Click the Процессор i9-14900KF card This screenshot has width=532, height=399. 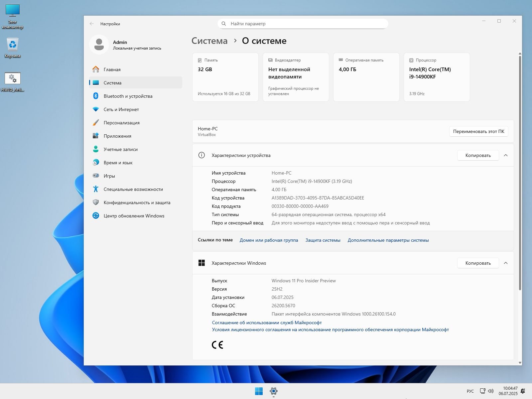click(437, 77)
